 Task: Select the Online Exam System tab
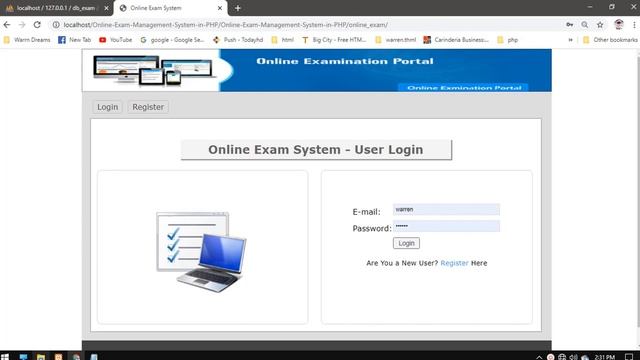click(x=170, y=8)
